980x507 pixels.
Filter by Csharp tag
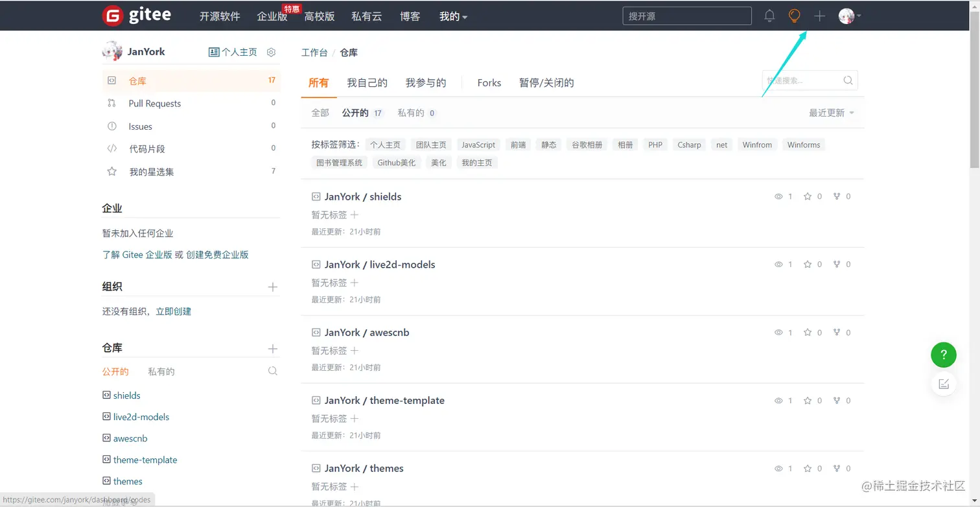pos(689,145)
